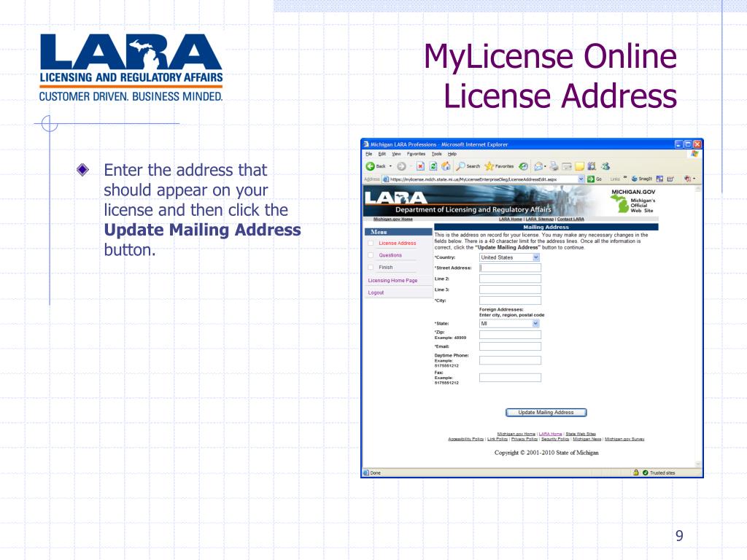
Task: Click into the City field
Action: (x=510, y=300)
